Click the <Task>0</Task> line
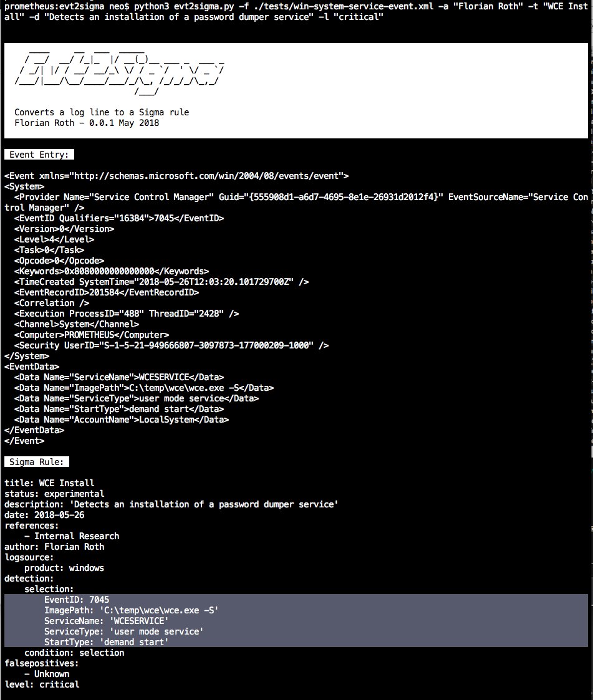The width and height of the screenshot is (593, 700). coord(49,250)
